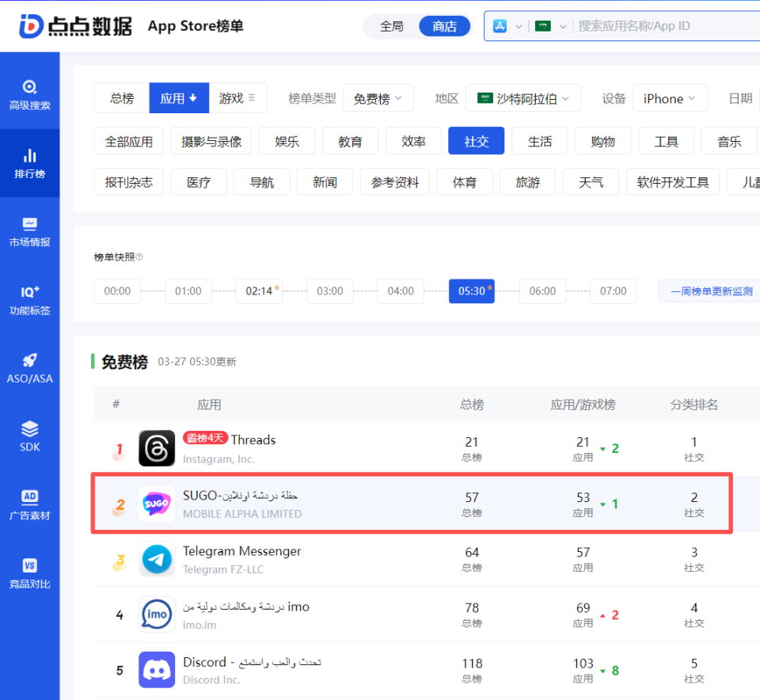Open the ASO/ASA rocket icon
This screenshot has width=760, height=700.
[29, 360]
